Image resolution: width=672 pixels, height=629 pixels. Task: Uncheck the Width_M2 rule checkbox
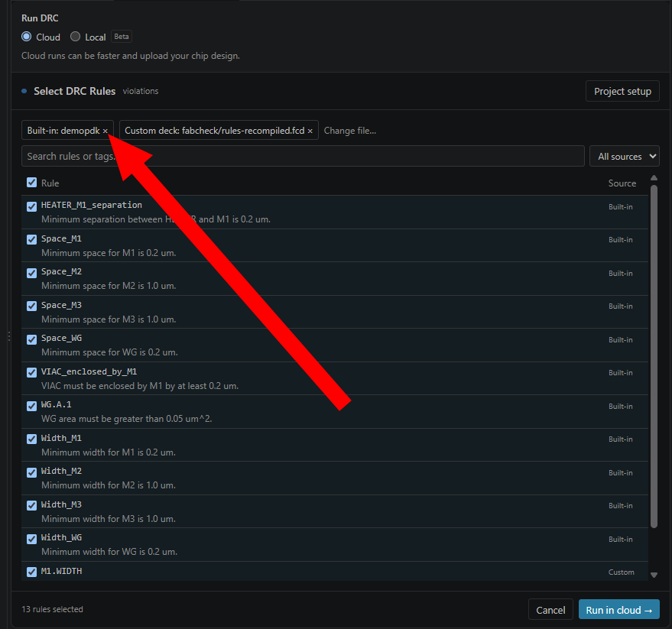pyautogui.click(x=31, y=472)
